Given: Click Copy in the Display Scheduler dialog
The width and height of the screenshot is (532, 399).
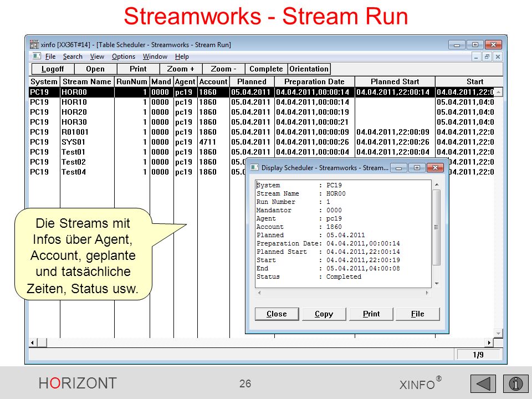Looking at the screenshot, I should pyautogui.click(x=324, y=314).
